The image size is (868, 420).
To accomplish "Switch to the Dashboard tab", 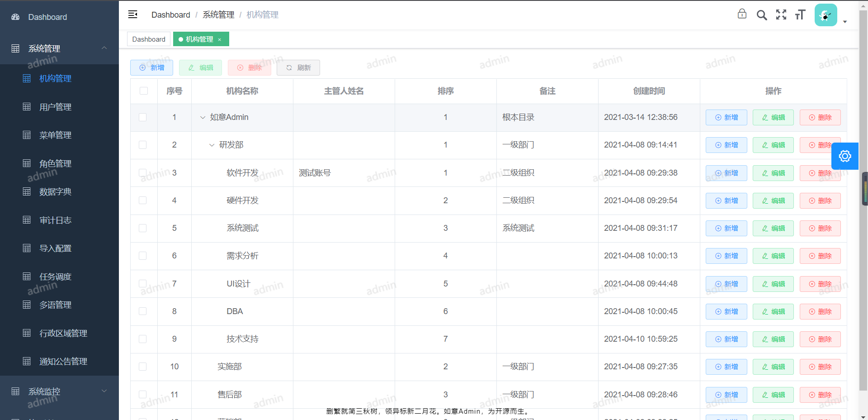I will point(149,39).
